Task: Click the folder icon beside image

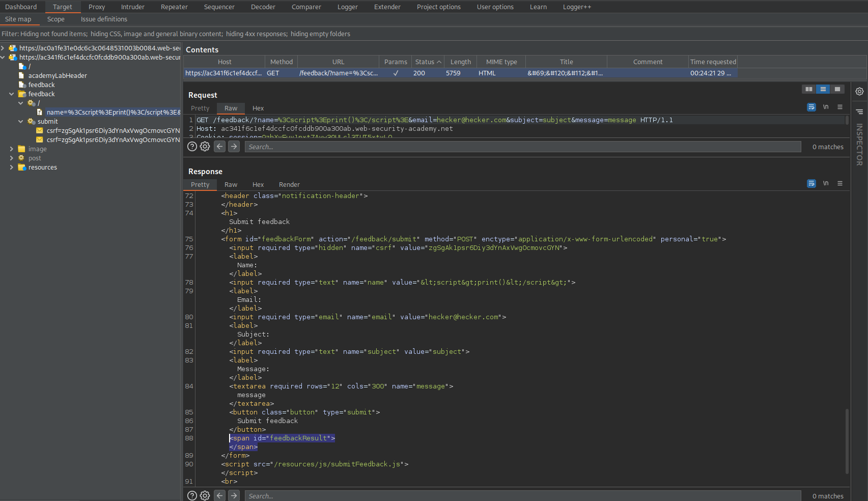Action: (x=21, y=149)
